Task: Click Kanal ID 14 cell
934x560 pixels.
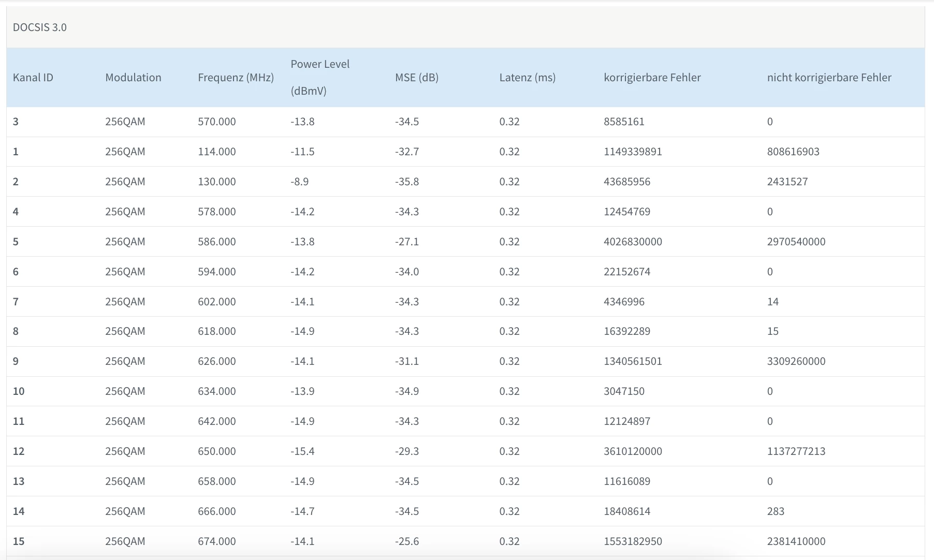Action: tap(19, 511)
